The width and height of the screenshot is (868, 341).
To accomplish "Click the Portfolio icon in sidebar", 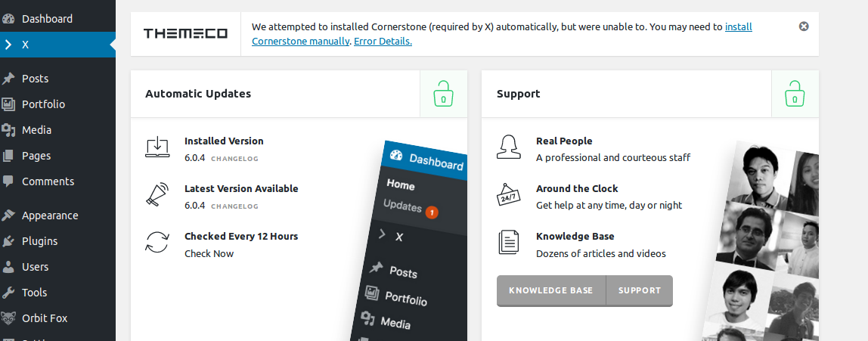I will (x=8, y=104).
